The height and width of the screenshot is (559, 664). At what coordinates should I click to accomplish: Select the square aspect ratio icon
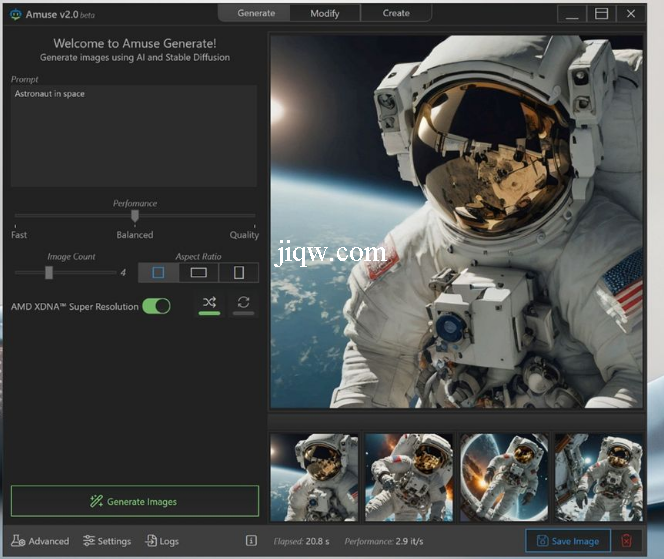158,272
